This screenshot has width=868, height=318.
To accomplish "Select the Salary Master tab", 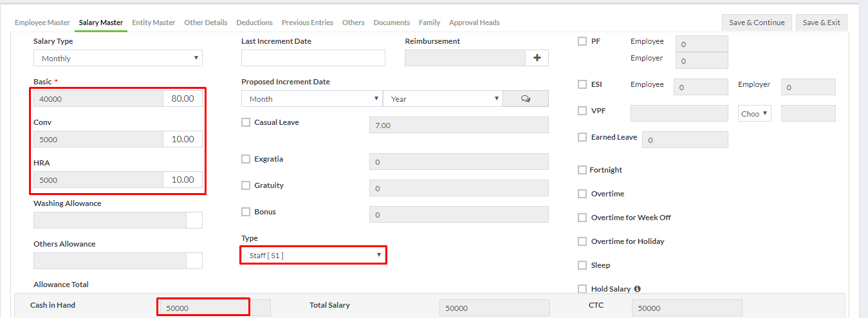I will point(101,23).
